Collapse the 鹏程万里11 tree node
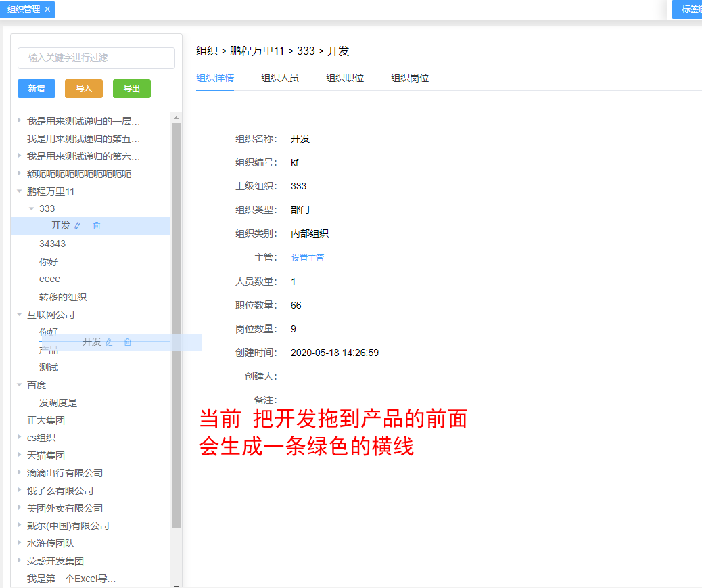The image size is (702, 588). [19, 191]
